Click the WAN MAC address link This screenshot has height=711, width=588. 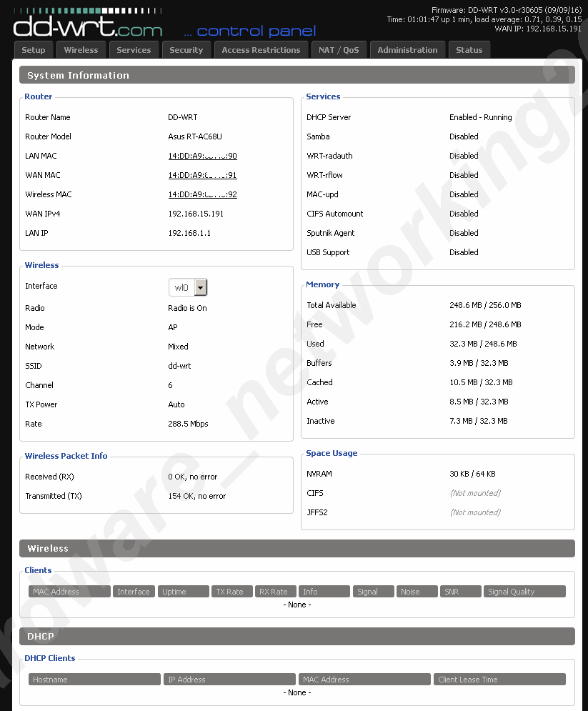click(202, 175)
